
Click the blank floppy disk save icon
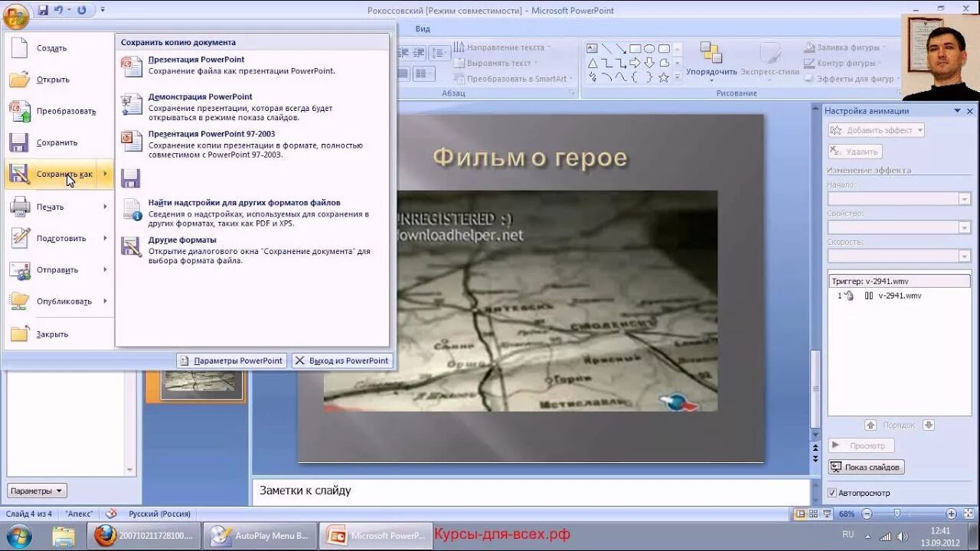(x=131, y=178)
